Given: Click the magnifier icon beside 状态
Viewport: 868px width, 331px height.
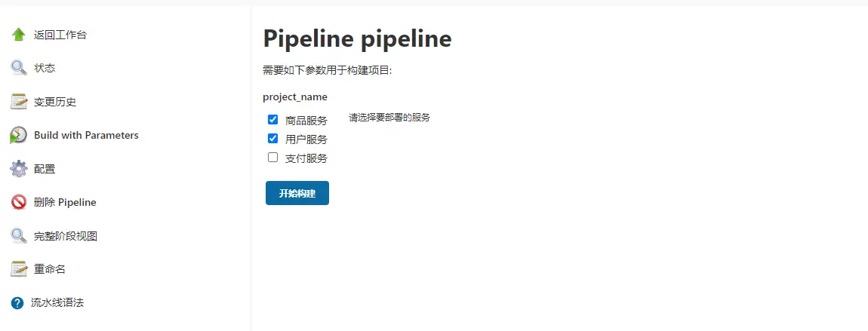Looking at the screenshot, I should tap(18, 68).
